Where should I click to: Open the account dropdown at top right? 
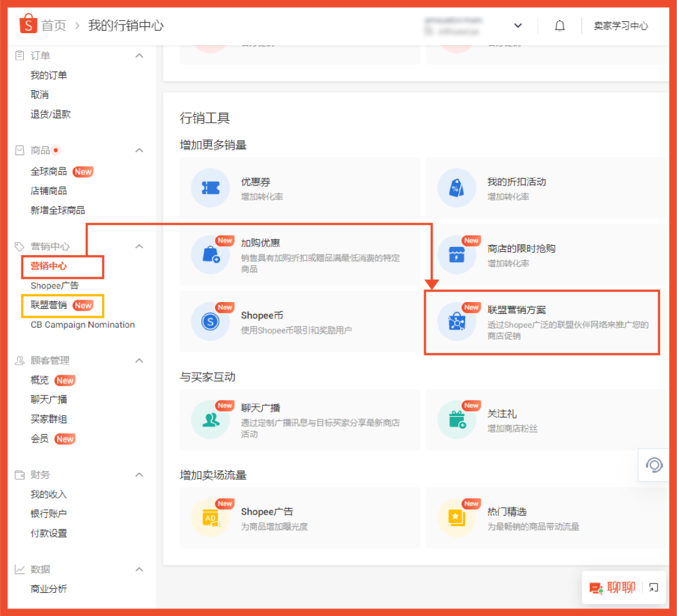[x=518, y=25]
